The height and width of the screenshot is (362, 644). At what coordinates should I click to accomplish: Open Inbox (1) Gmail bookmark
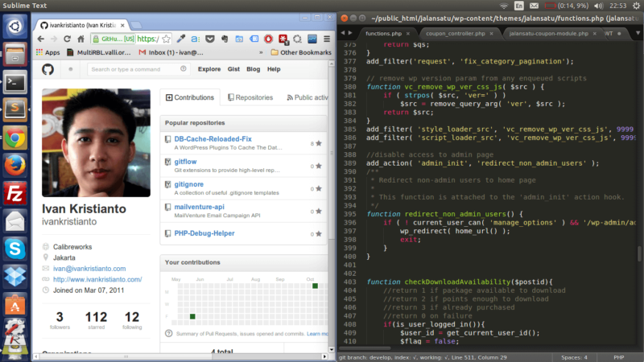click(x=171, y=52)
